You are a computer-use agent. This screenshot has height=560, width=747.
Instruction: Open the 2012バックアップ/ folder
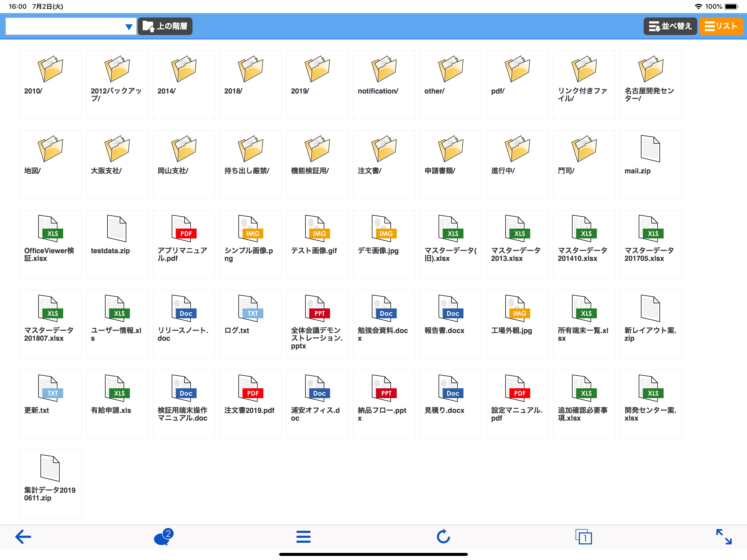click(x=117, y=85)
